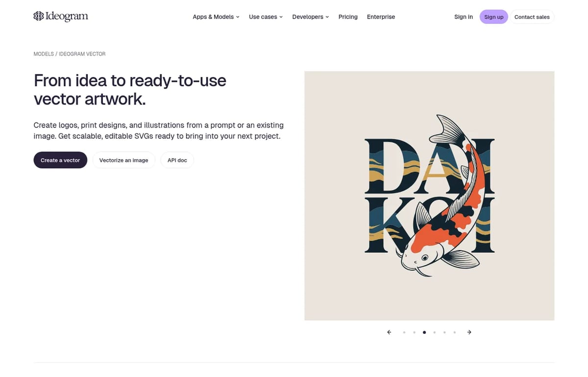Show the next carousel image
588x377 pixels.
coord(469,332)
